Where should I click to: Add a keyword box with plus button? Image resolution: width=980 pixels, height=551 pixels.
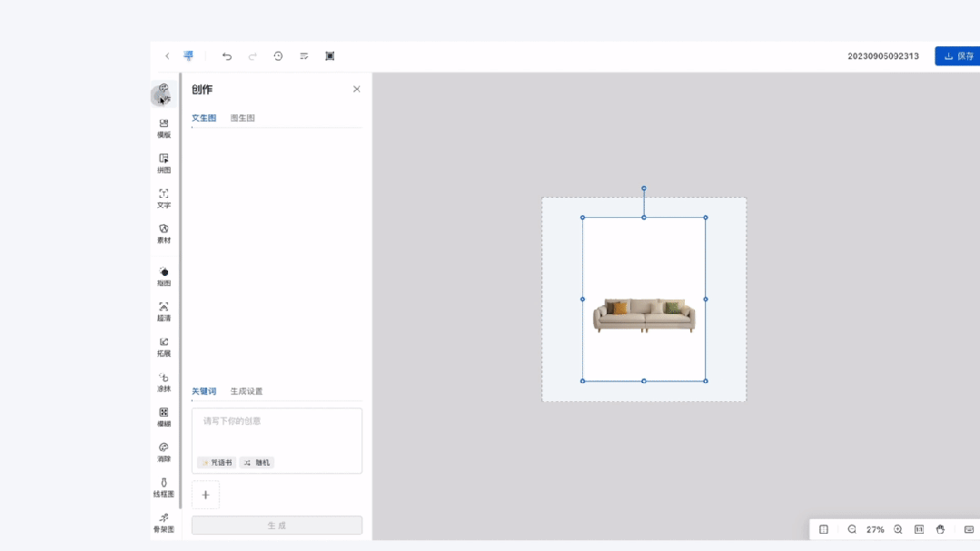(205, 495)
